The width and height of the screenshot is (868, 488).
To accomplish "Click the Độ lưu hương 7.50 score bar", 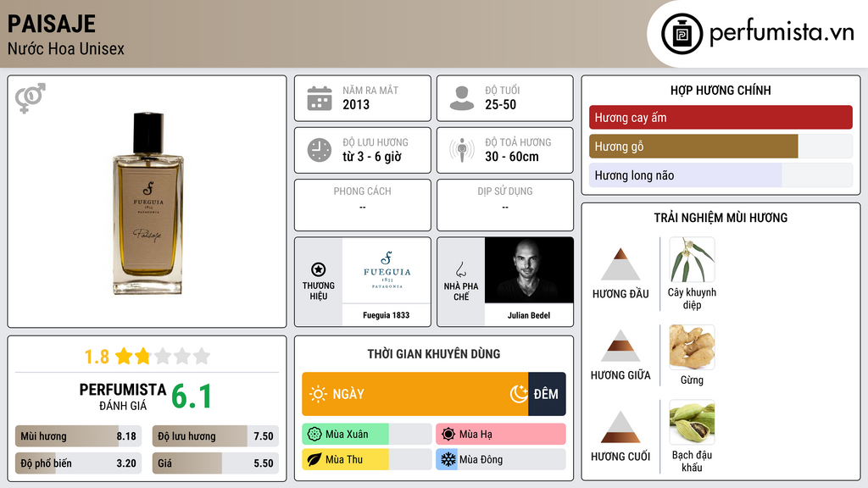I will [215, 436].
